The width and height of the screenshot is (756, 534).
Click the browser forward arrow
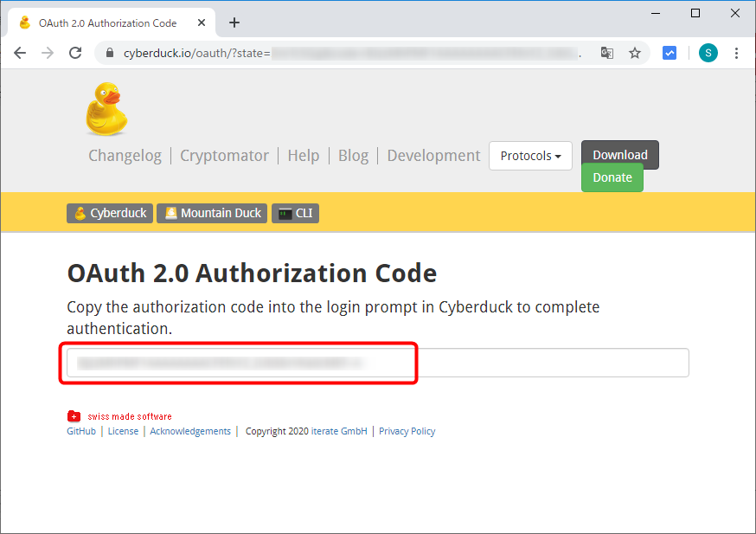tap(48, 53)
